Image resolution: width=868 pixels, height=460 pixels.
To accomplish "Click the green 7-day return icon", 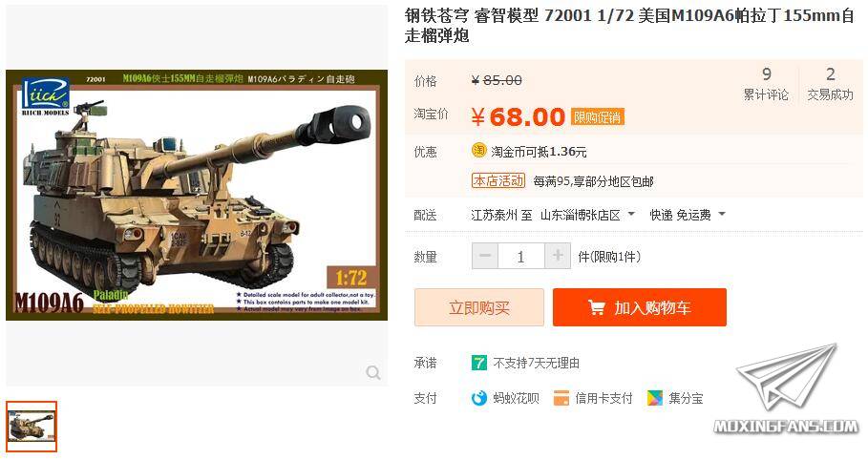I will (478, 363).
